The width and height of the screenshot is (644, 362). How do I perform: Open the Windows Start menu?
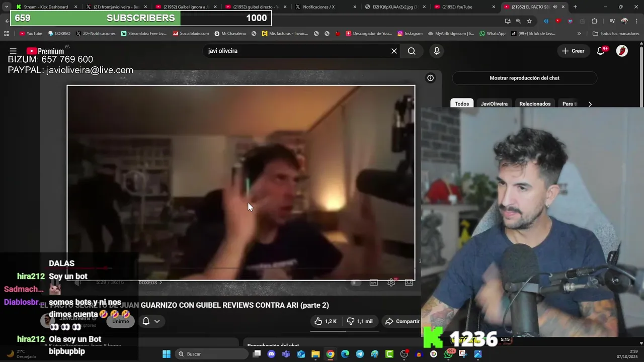click(x=167, y=354)
